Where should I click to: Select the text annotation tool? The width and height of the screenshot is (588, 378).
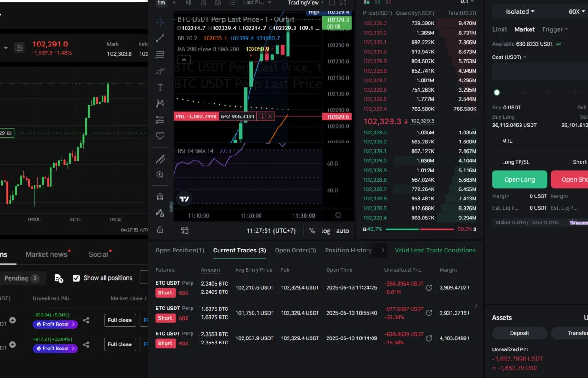point(160,87)
